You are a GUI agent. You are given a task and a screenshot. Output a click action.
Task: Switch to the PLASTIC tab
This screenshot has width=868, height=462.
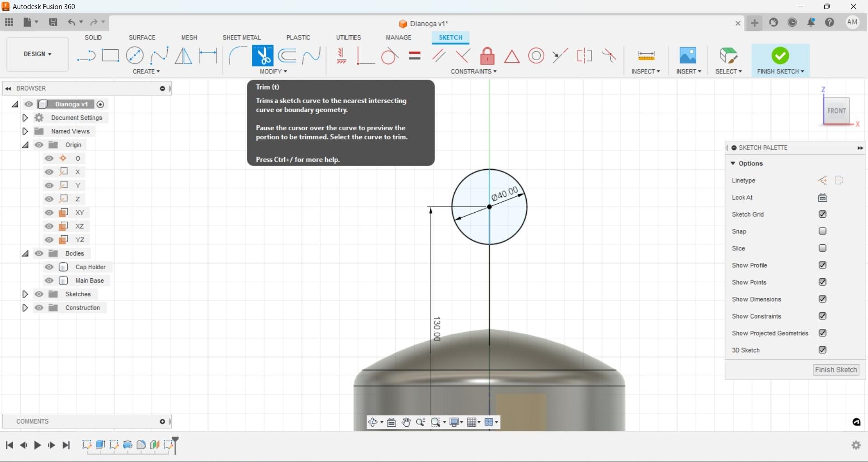(x=298, y=38)
